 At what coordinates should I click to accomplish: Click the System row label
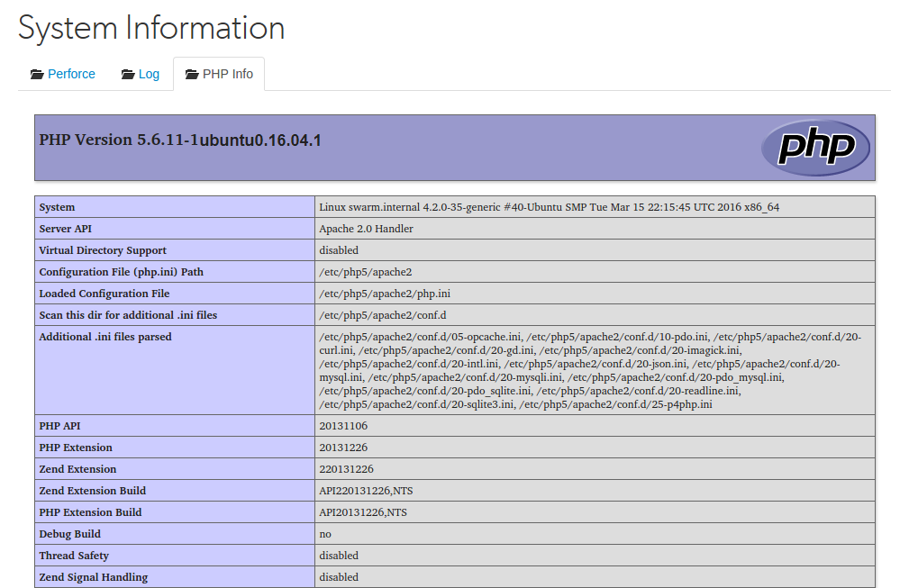57,207
